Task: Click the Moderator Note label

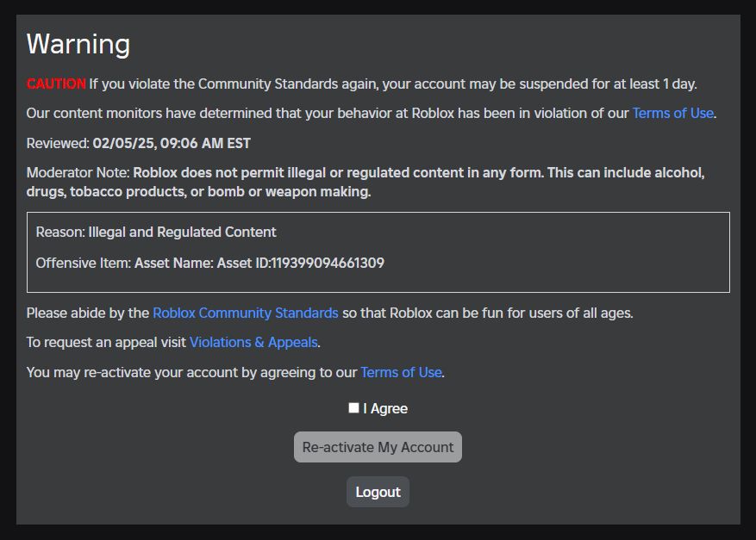Action: (78, 172)
